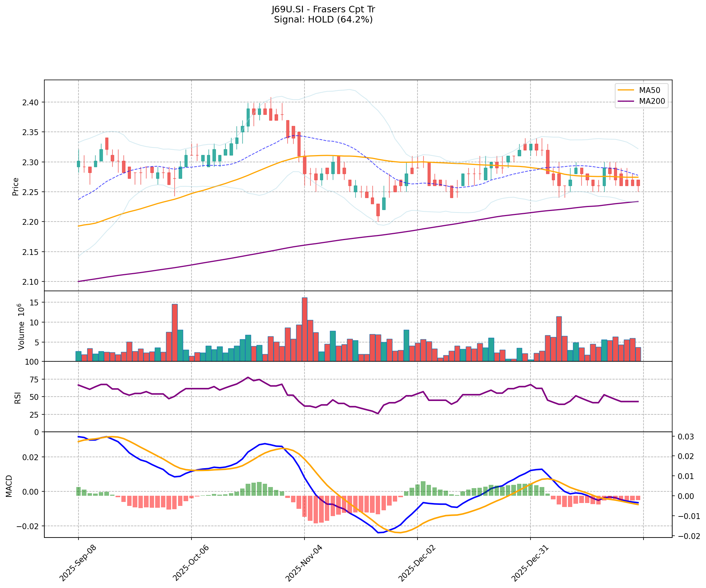
Task: Click the tallest volume bar near Nov-04
Action: [x=304, y=329]
